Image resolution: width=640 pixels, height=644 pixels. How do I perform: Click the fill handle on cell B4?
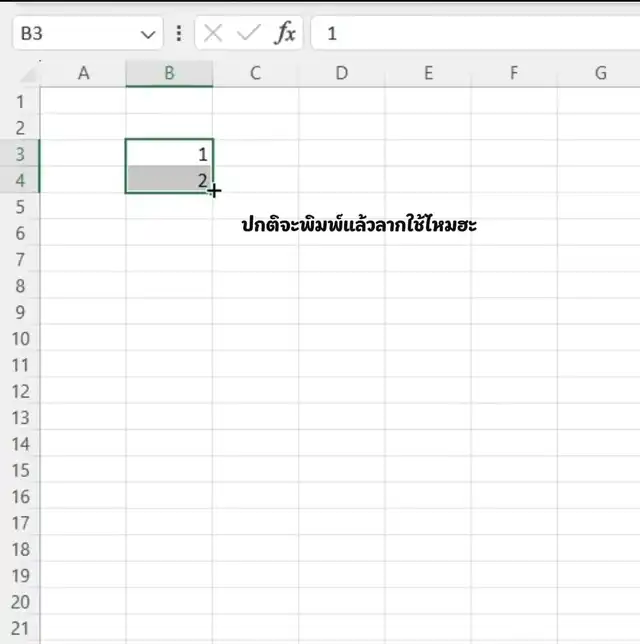point(212,192)
